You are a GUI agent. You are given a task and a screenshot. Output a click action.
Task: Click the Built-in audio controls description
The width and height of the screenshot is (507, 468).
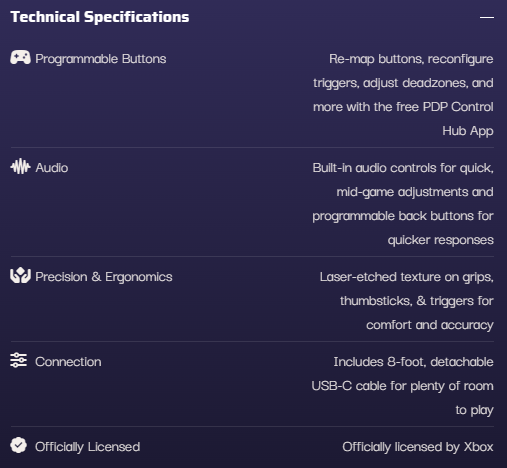coord(403,204)
